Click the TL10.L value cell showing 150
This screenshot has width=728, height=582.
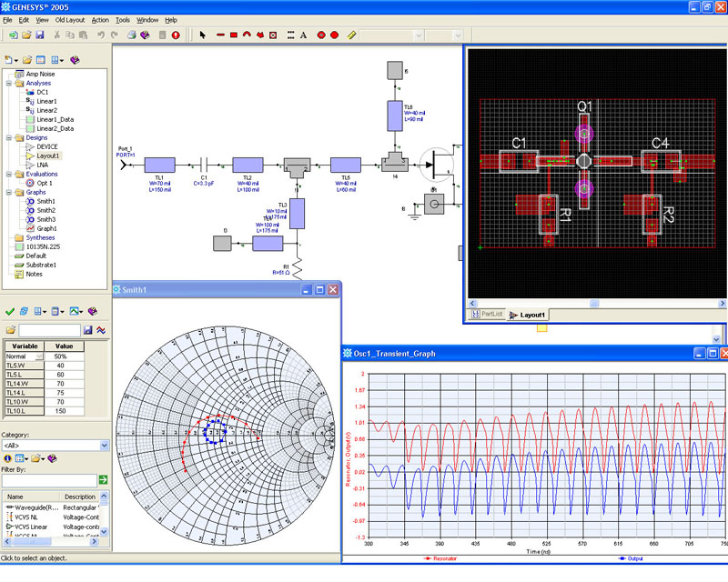pyautogui.click(x=64, y=411)
